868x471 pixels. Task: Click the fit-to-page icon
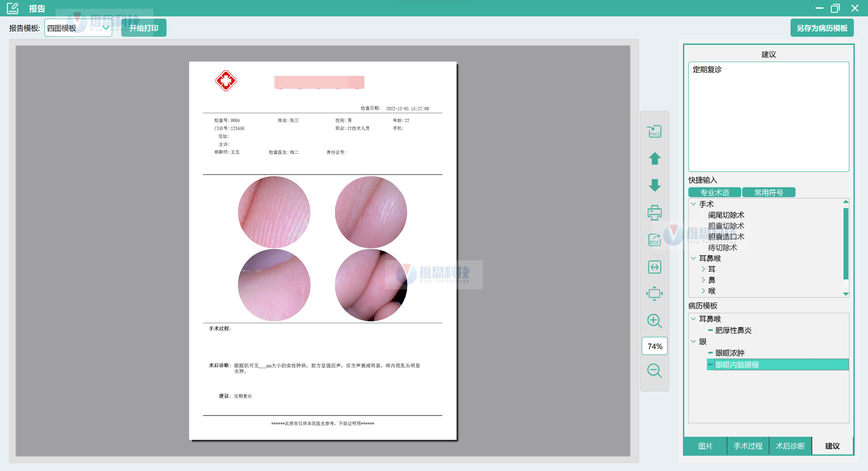pyautogui.click(x=654, y=294)
